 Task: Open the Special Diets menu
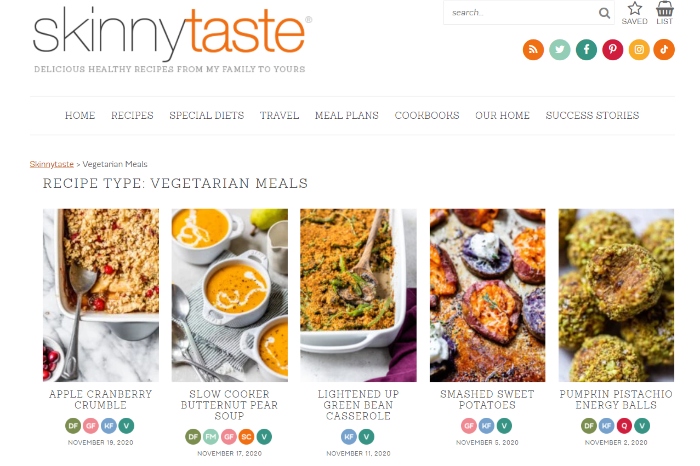point(207,116)
